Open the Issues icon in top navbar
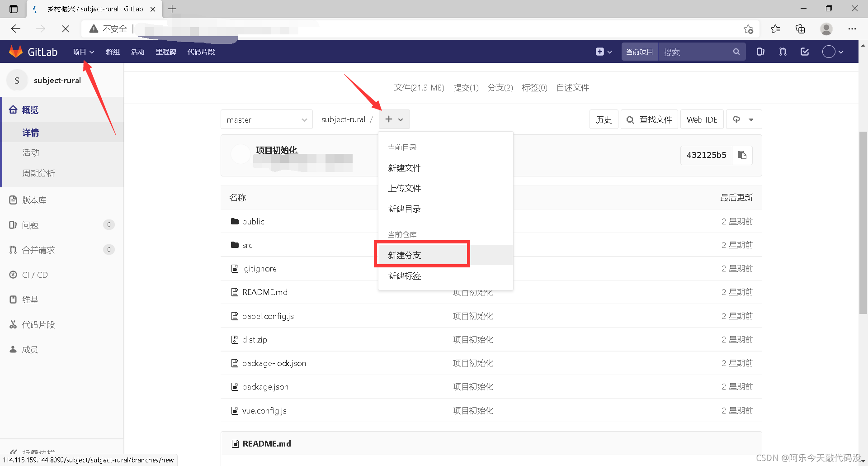This screenshot has height=466, width=868. (760, 52)
